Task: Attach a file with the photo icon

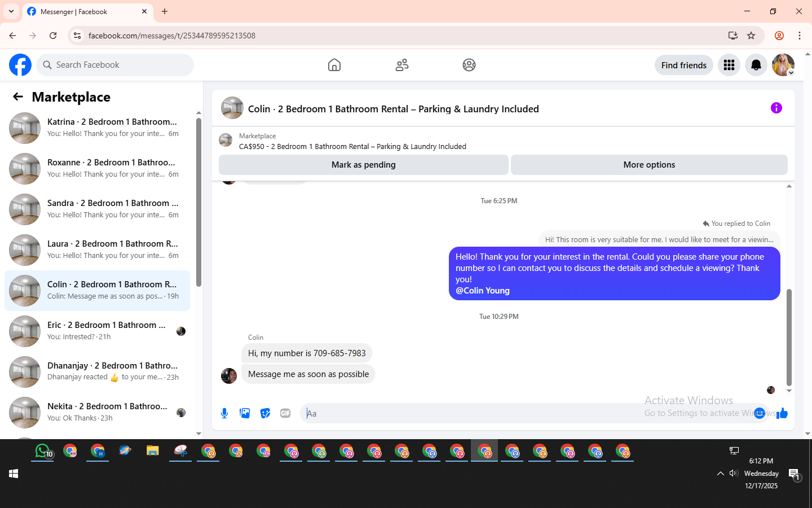Action: point(245,413)
